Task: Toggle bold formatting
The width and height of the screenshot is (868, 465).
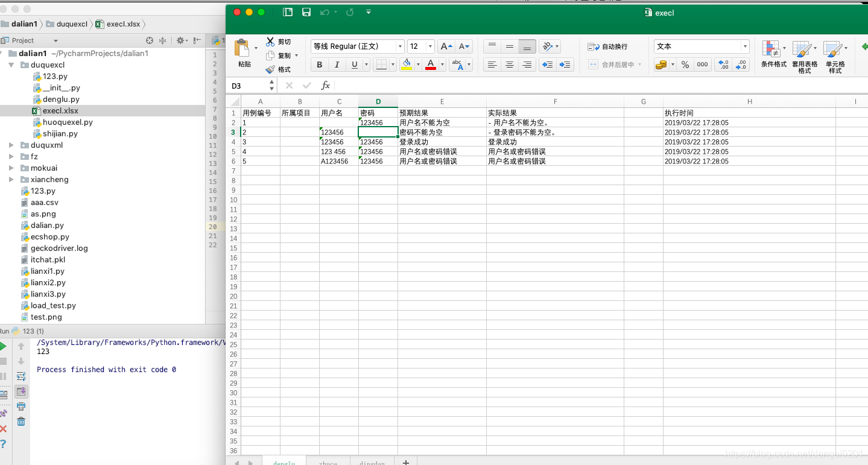Action: pyautogui.click(x=319, y=65)
